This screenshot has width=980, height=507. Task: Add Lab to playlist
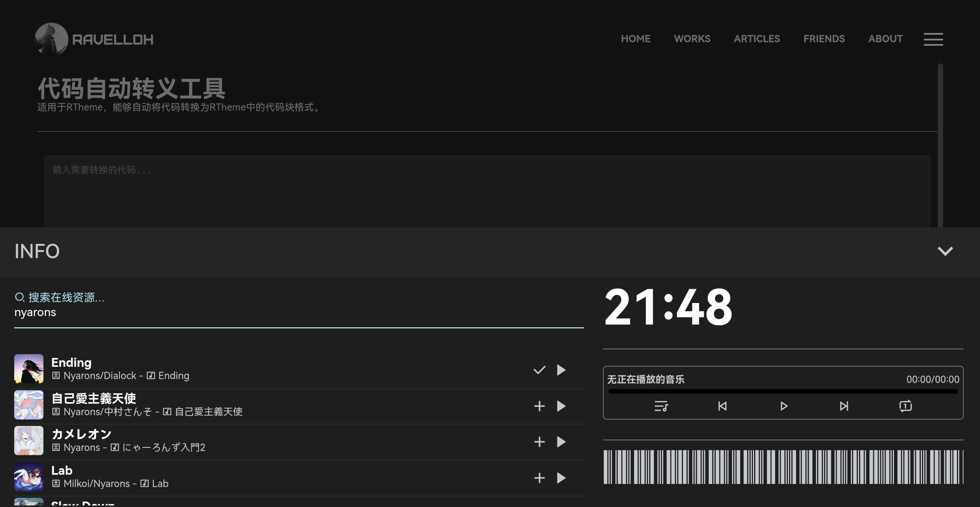pyautogui.click(x=539, y=478)
